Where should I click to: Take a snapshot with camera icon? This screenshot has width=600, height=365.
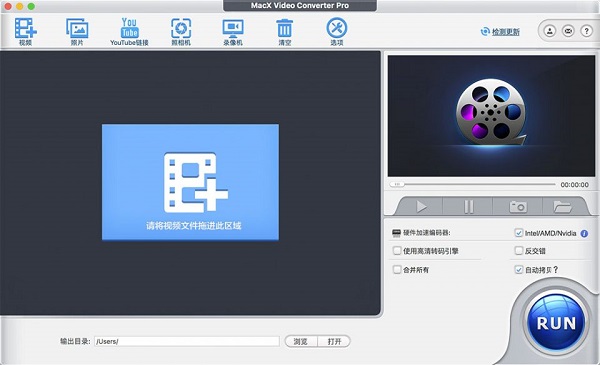pos(518,207)
